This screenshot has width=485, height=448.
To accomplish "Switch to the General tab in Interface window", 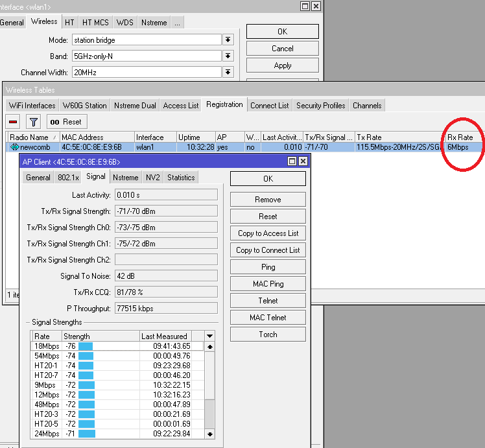I will pyautogui.click(x=12, y=23).
